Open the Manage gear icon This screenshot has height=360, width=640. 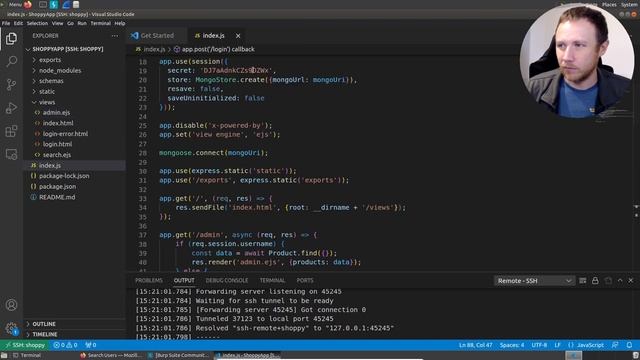(11, 328)
